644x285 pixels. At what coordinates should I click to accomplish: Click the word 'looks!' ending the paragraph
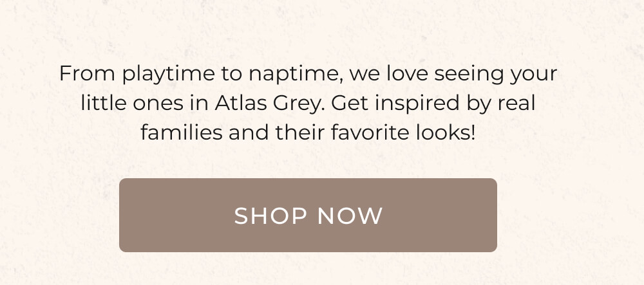click(x=445, y=133)
